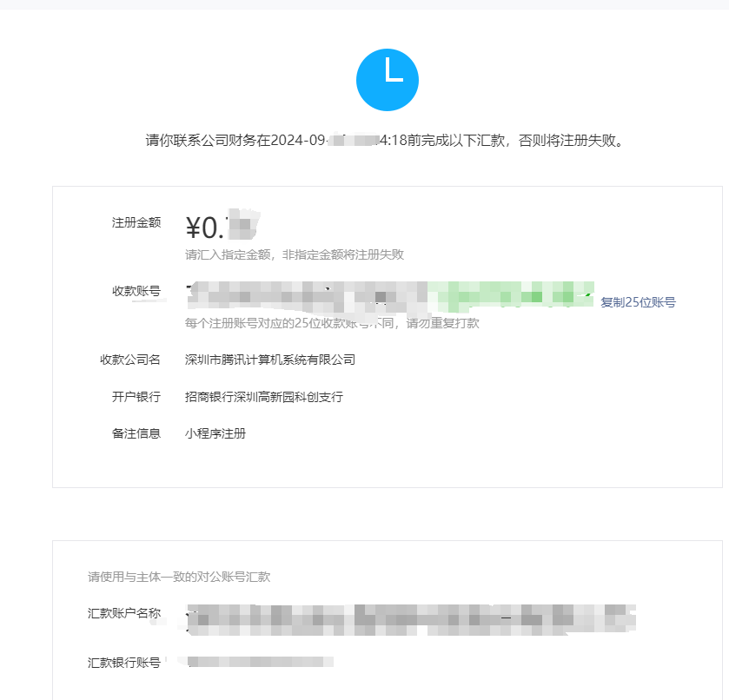Click the 汇款账户名称 label
This screenshot has height=700, width=729.
pos(124,613)
